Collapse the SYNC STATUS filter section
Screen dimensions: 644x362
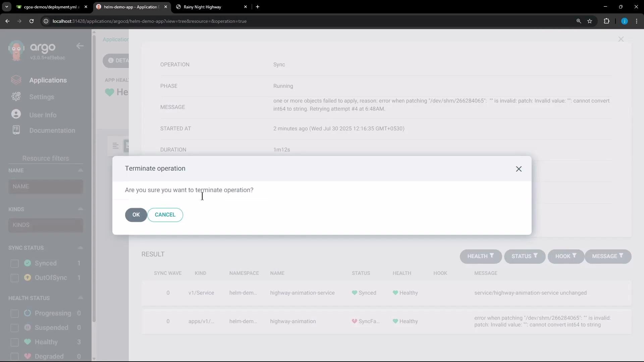[80, 248]
